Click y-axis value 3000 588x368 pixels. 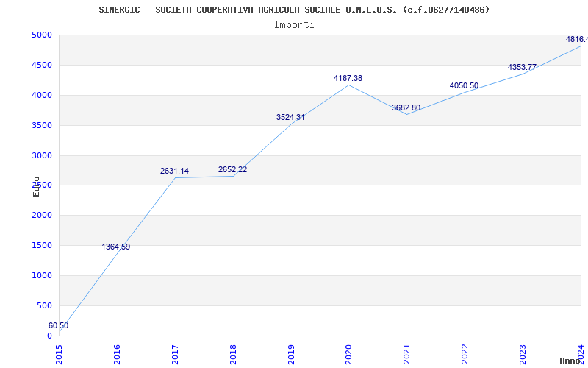click(42, 155)
